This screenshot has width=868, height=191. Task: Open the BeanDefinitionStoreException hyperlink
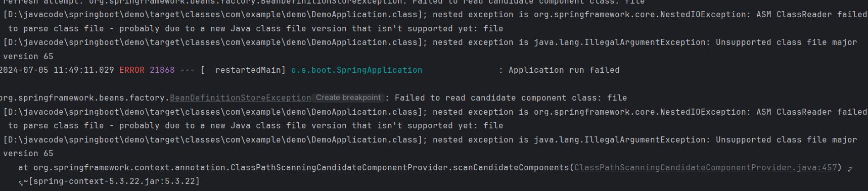(241, 98)
